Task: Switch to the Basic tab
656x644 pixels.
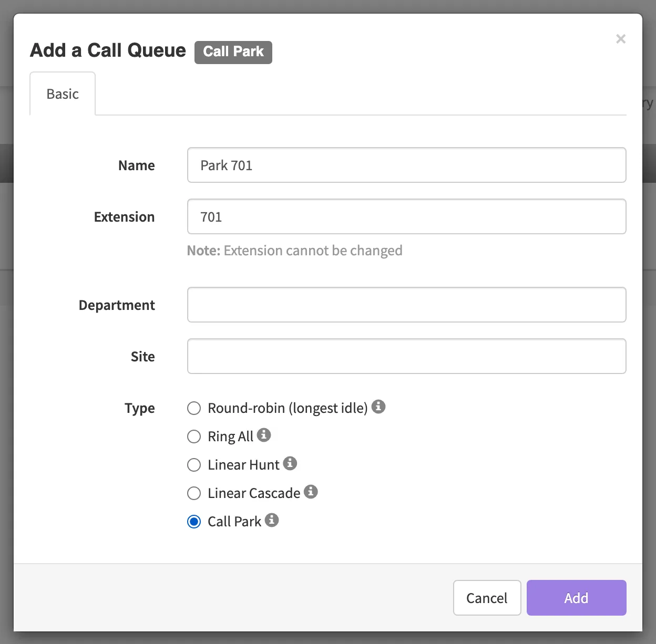Action: click(x=63, y=94)
